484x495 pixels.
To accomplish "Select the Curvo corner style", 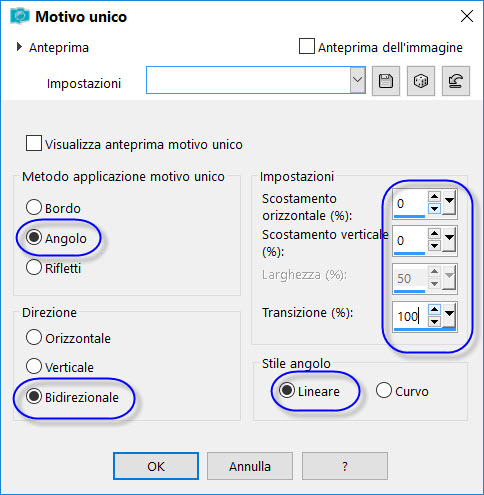I will coord(384,390).
